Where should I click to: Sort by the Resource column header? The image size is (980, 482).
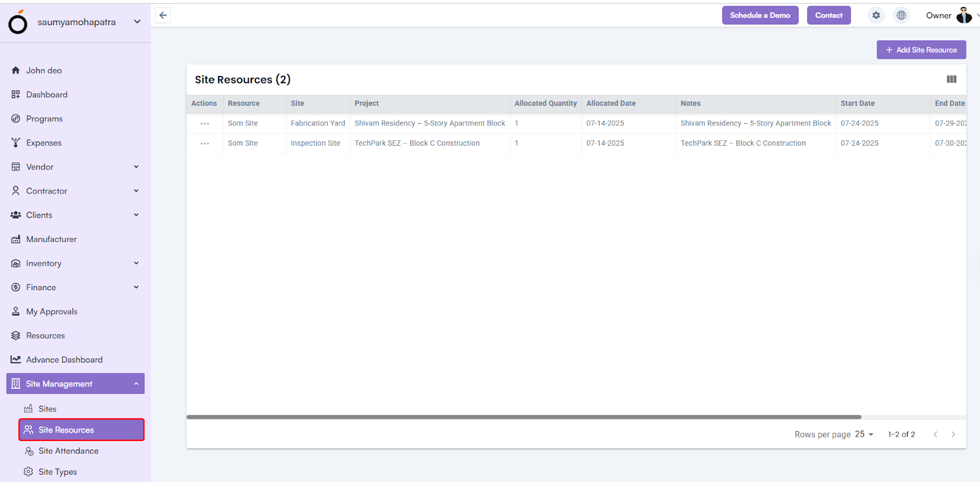pos(244,104)
